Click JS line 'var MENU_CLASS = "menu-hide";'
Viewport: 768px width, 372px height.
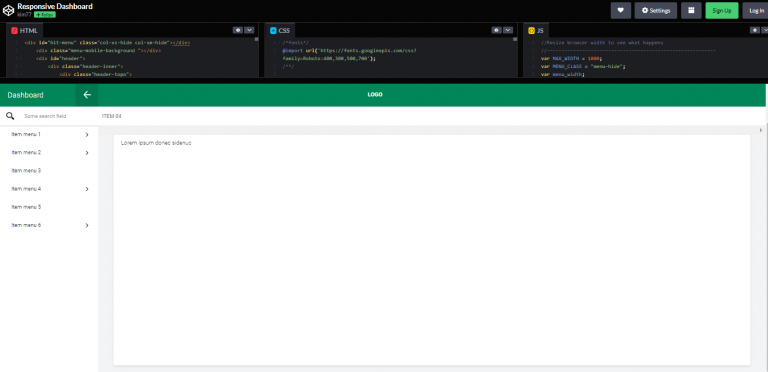coord(583,66)
